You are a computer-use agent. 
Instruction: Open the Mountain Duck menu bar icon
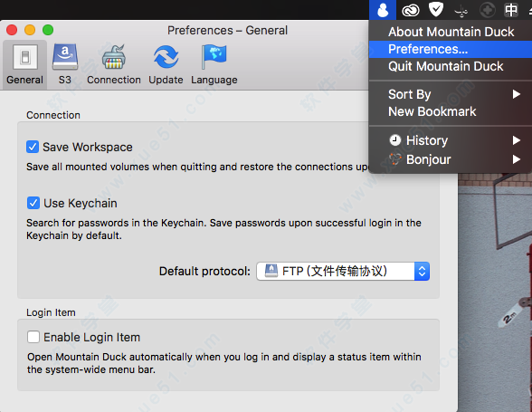[x=383, y=10]
